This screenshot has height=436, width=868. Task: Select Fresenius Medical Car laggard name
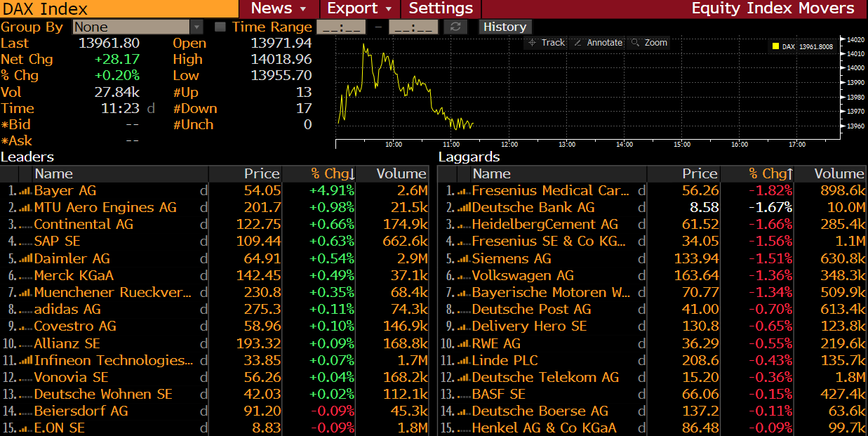coord(551,191)
